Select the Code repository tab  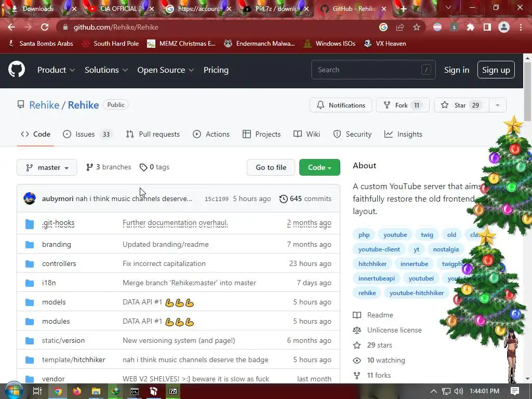(35, 135)
